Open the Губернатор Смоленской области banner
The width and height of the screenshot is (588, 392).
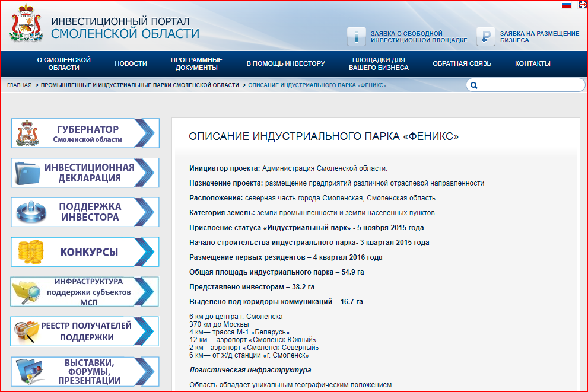coord(85,133)
